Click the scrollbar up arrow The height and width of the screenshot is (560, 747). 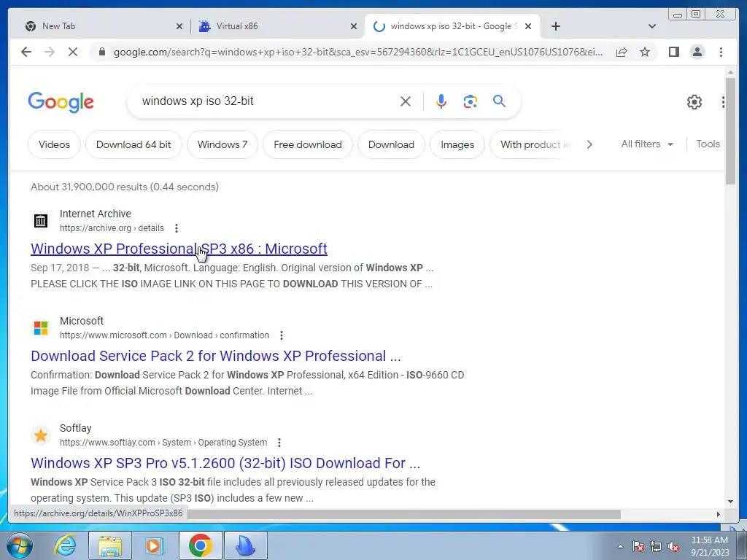coord(730,72)
